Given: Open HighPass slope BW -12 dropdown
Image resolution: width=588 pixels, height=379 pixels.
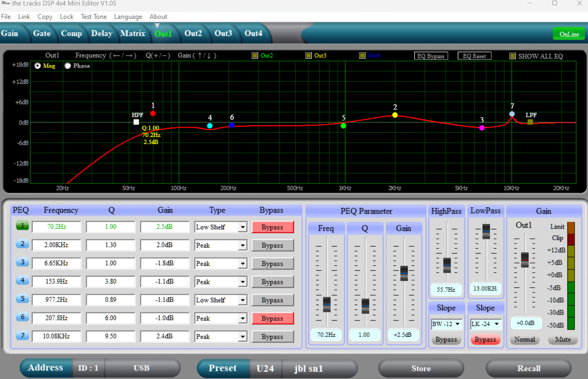Looking at the screenshot, I should tap(446, 324).
